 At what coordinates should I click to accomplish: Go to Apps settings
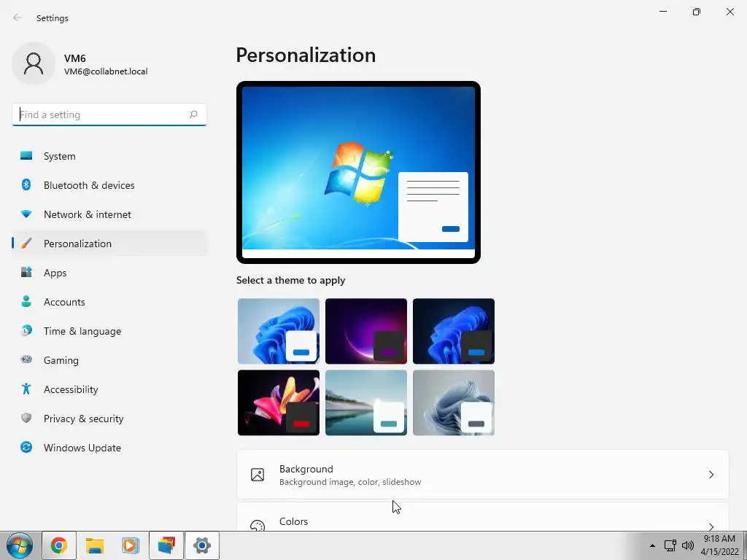click(x=109, y=273)
